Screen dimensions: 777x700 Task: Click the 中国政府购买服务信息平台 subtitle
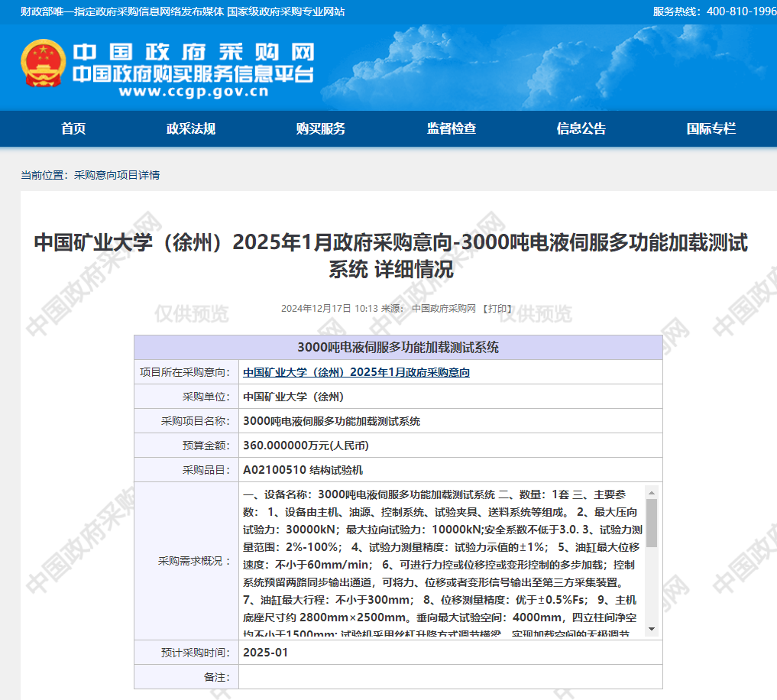(x=194, y=74)
